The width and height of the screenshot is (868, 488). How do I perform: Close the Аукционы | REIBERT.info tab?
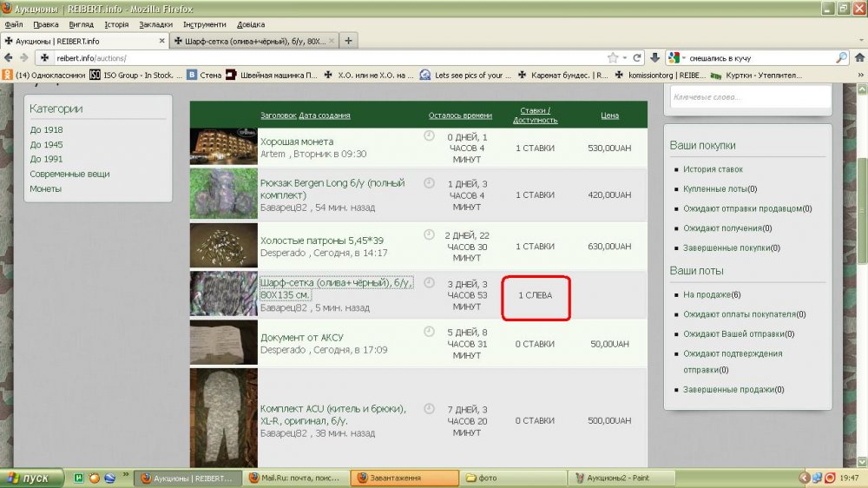(161, 41)
